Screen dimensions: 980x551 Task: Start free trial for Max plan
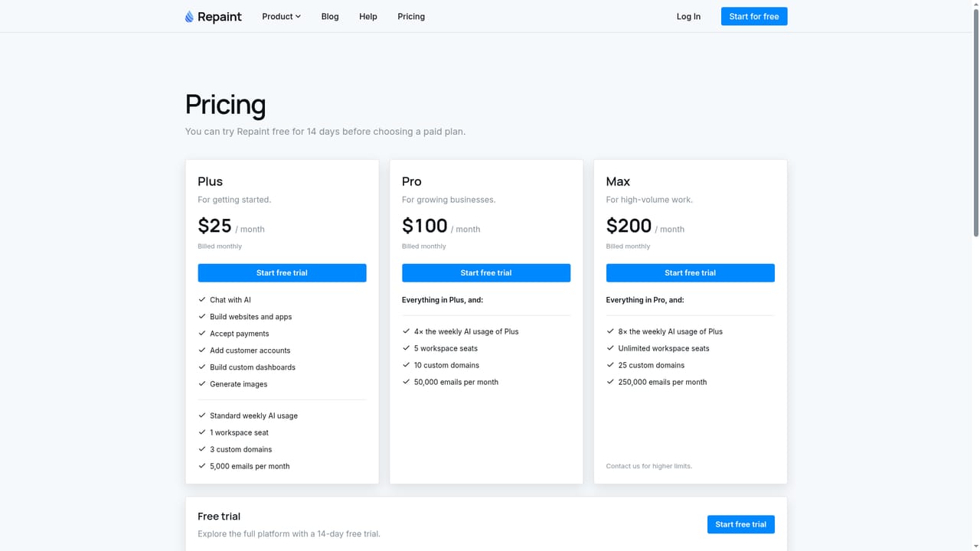pos(690,272)
